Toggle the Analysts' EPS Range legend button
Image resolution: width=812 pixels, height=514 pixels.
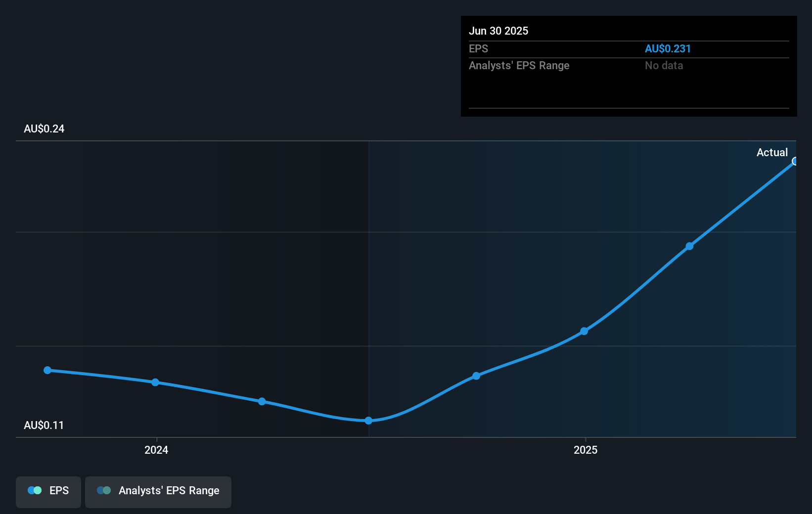[158, 491]
